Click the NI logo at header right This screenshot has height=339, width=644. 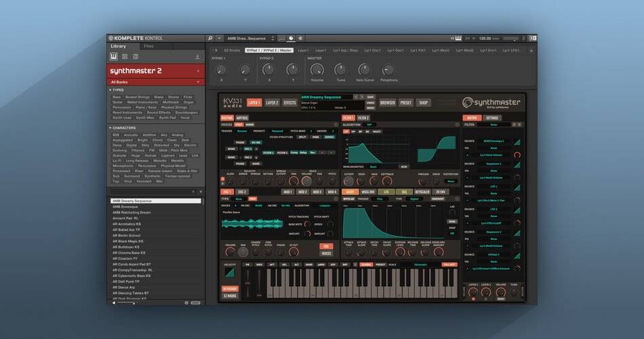point(533,38)
